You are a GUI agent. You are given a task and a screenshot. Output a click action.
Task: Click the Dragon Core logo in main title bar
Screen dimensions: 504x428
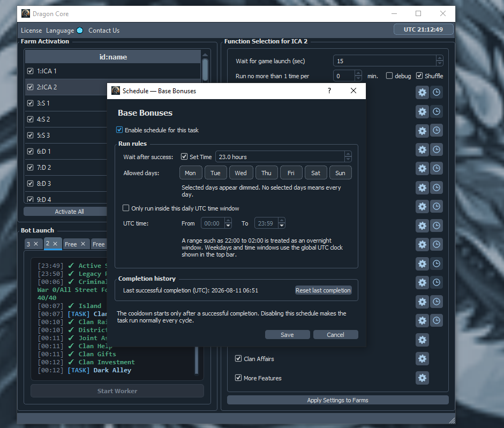26,13
